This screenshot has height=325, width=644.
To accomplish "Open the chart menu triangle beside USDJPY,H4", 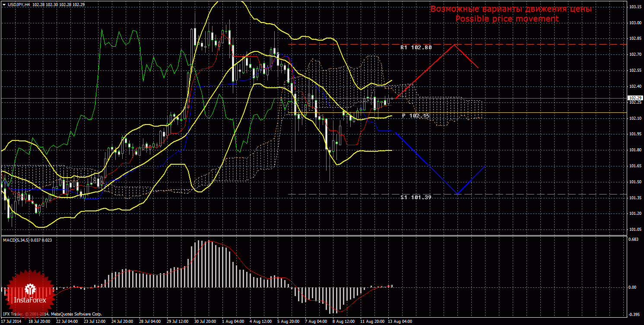I will pyautogui.click(x=4, y=4).
